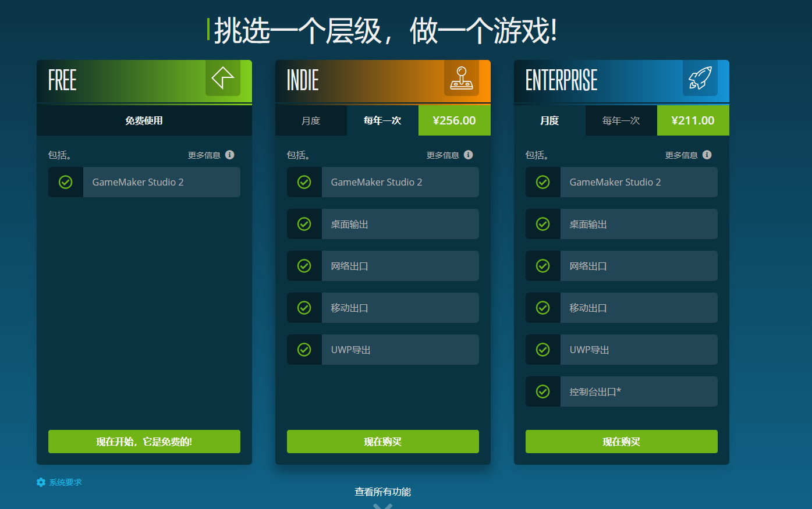Click GameMaker Studio 2 in ENTERPRISE card
This screenshot has width=812, height=509.
coord(615,182)
